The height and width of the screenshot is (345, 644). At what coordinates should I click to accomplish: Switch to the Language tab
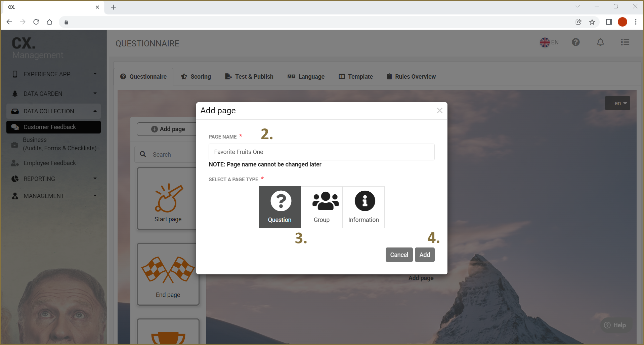click(x=306, y=77)
